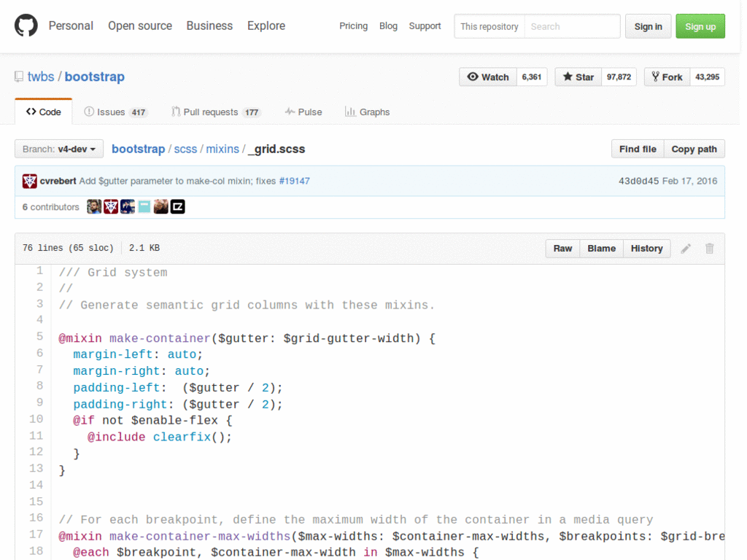The image size is (747, 560).
Task: Open the fifth contributor avatar
Action: click(160, 206)
